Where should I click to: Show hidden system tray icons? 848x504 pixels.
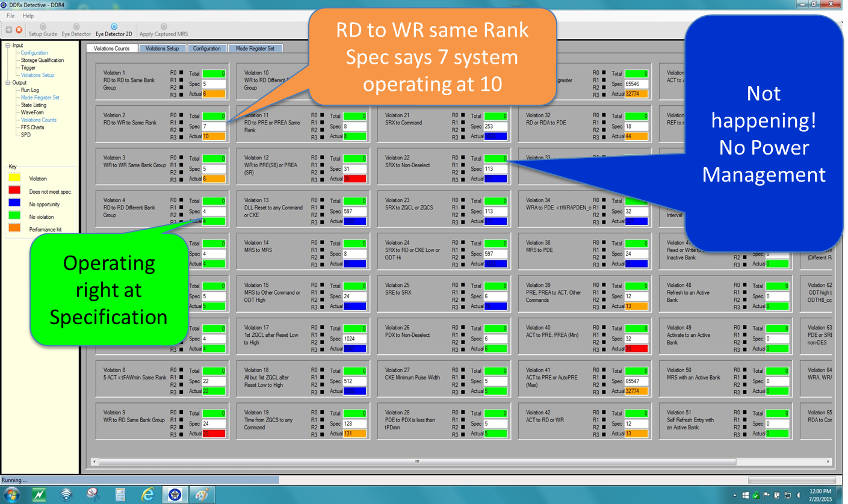[736, 495]
